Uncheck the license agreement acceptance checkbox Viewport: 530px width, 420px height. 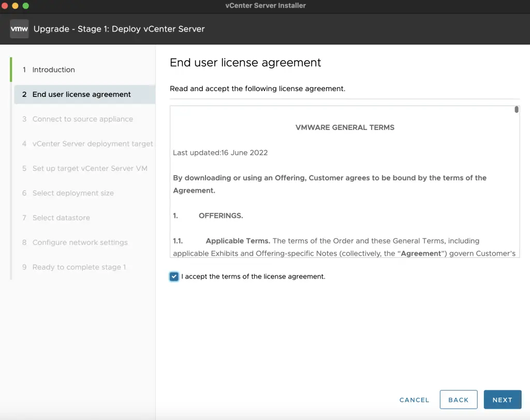[174, 277]
